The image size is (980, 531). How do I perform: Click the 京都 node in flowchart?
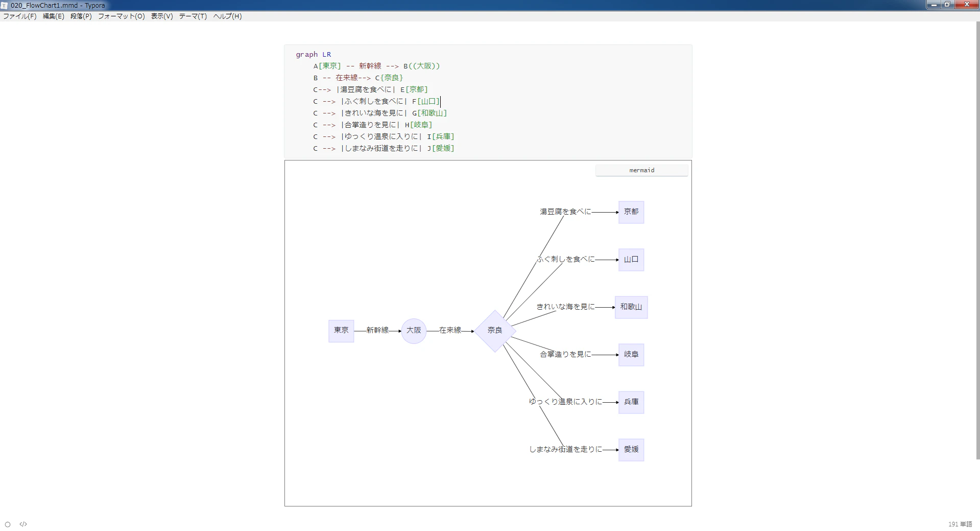[631, 212]
